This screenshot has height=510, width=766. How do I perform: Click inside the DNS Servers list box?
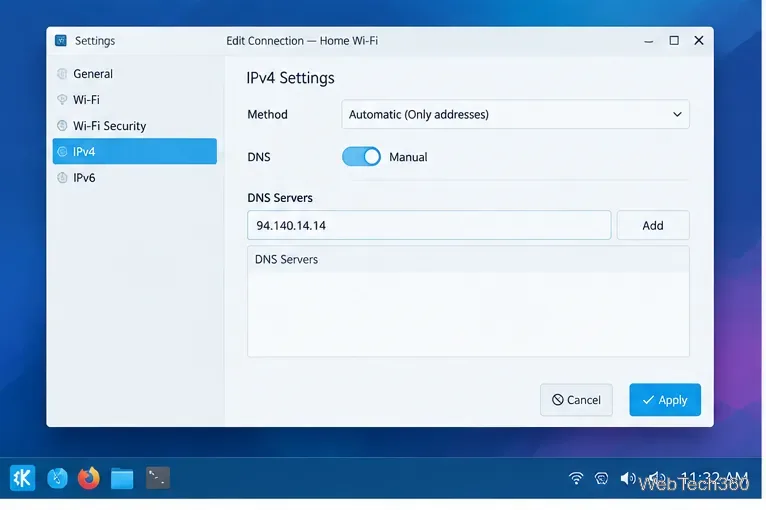pos(468,301)
